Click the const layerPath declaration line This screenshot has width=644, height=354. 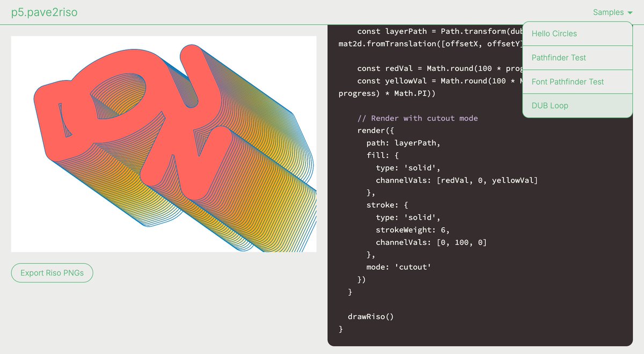(x=429, y=31)
